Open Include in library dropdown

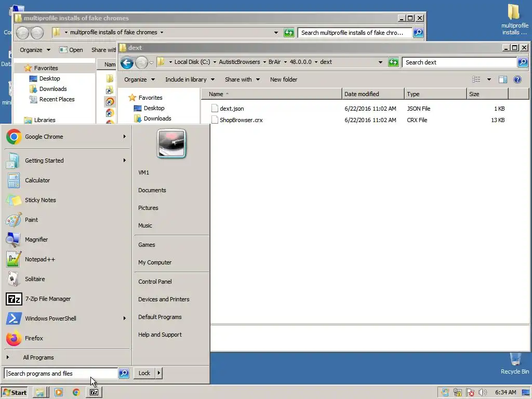(x=190, y=79)
